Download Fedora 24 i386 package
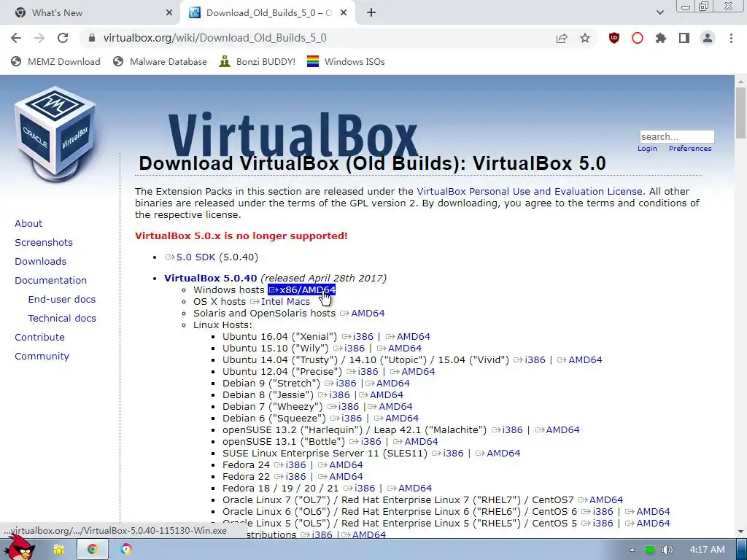747x560 pixels. (290, 464)
